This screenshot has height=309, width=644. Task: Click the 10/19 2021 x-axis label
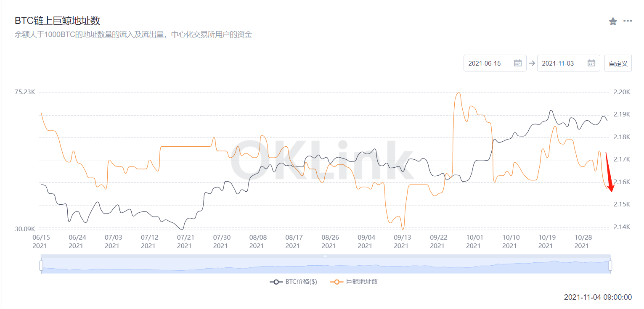[x=546, y=241]
